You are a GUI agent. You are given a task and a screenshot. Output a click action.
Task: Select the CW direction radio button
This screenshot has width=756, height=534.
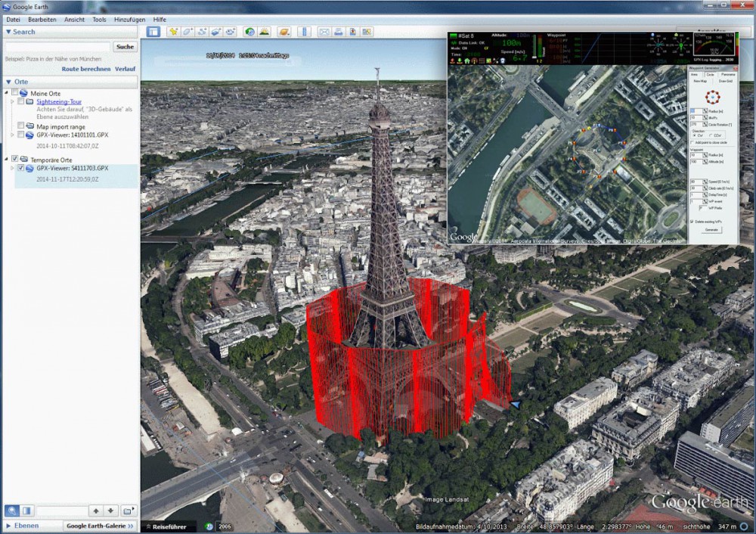coord(694,135)
